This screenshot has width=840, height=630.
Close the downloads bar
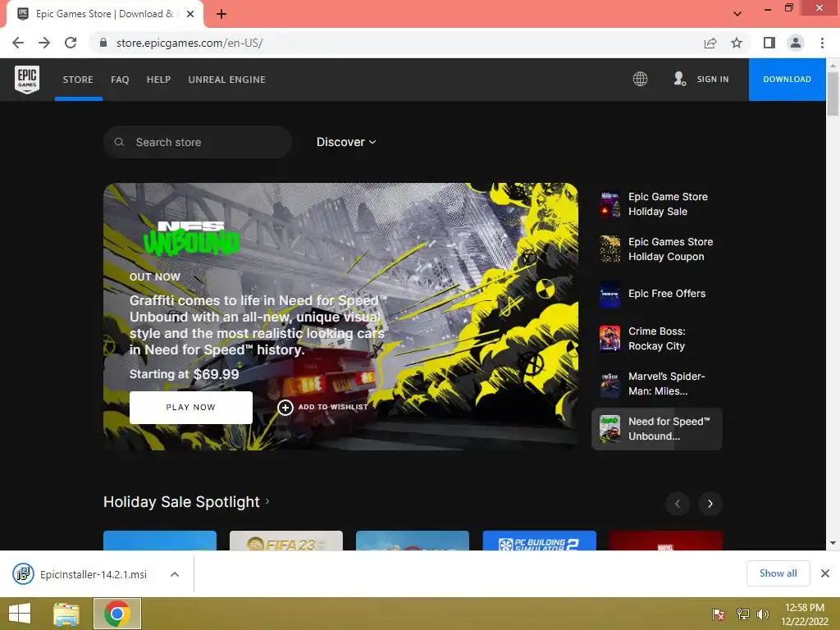(825, 573)
